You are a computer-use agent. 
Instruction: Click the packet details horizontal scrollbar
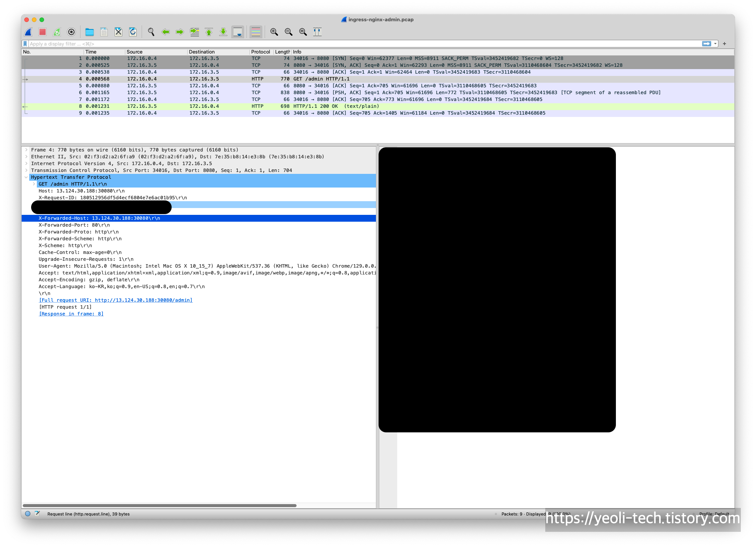point(159,505)
